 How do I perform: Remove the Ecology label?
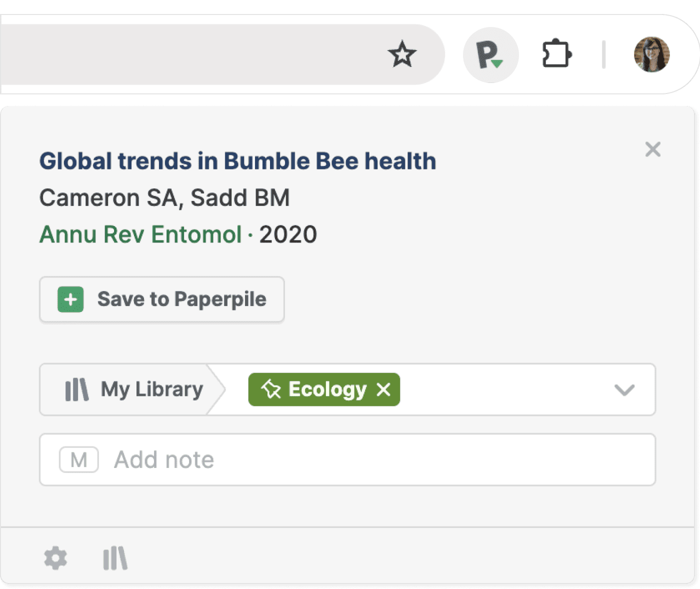tap(384, 389)
